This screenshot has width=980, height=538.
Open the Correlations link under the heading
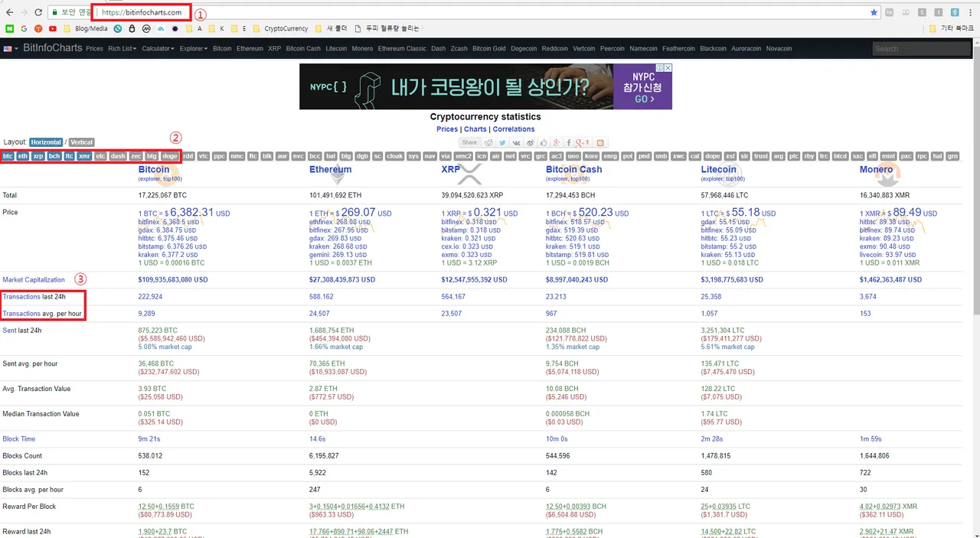point(514,129)
